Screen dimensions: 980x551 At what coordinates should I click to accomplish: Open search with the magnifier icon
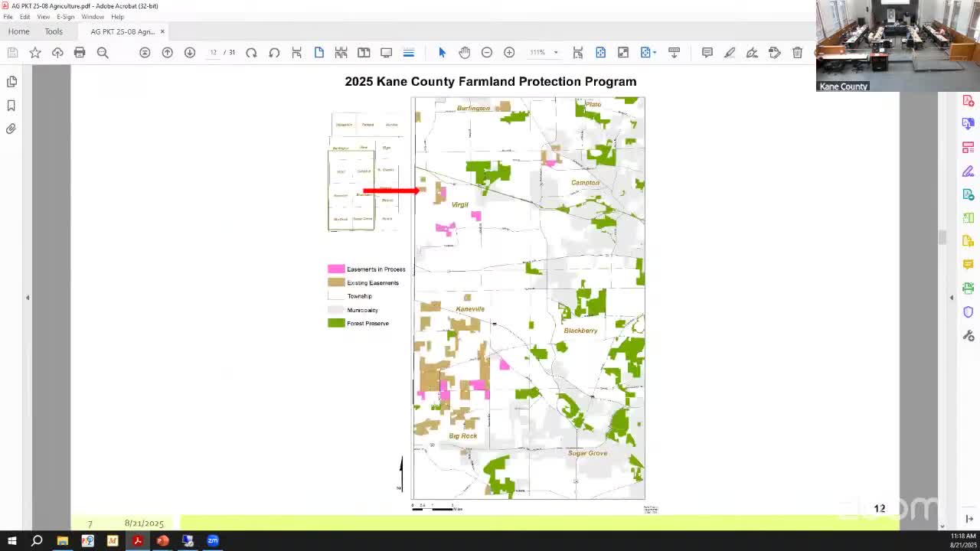point(102,53)
